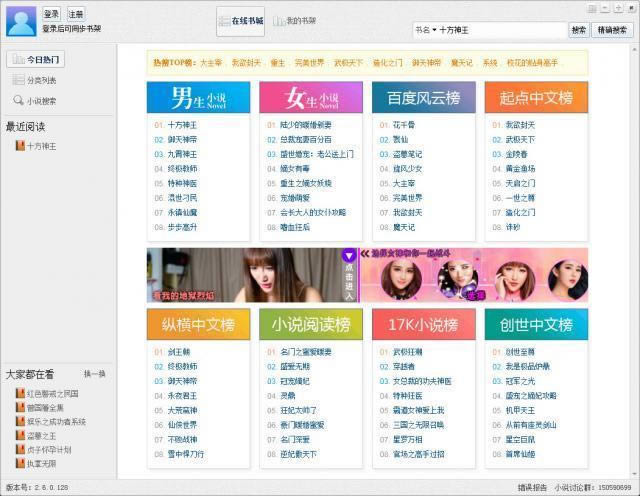
Task: Click 大主宰 in the hot TOP bar
Action: [x=211, y=63]
